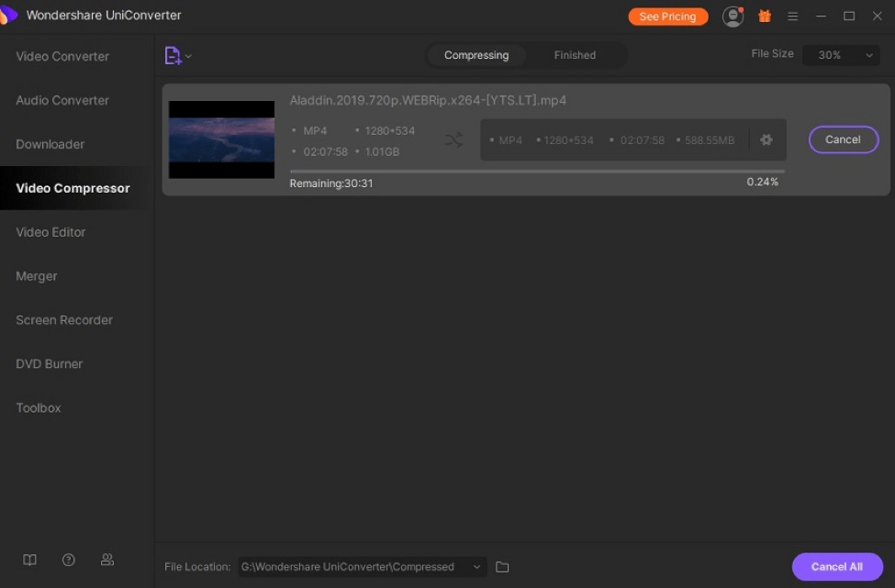Expand the Add Files dropdown arrow

click(x=188, y=56)
